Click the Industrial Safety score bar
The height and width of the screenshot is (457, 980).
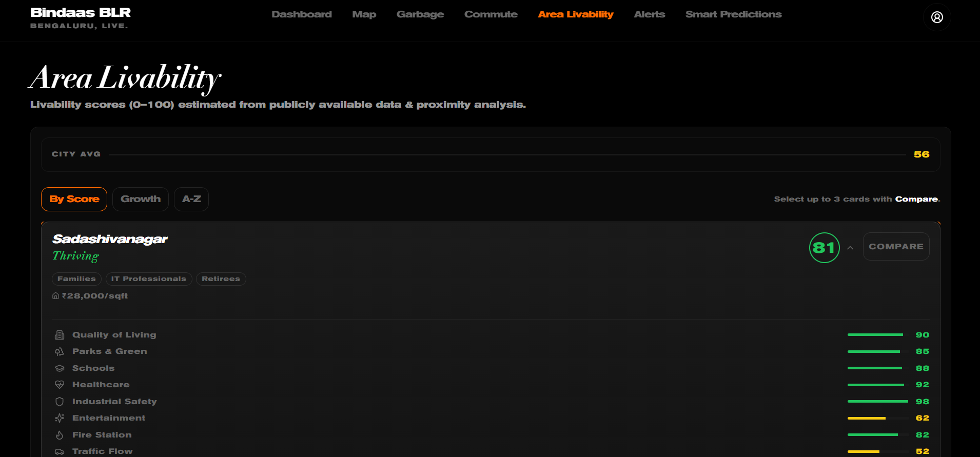coord(878,402)
